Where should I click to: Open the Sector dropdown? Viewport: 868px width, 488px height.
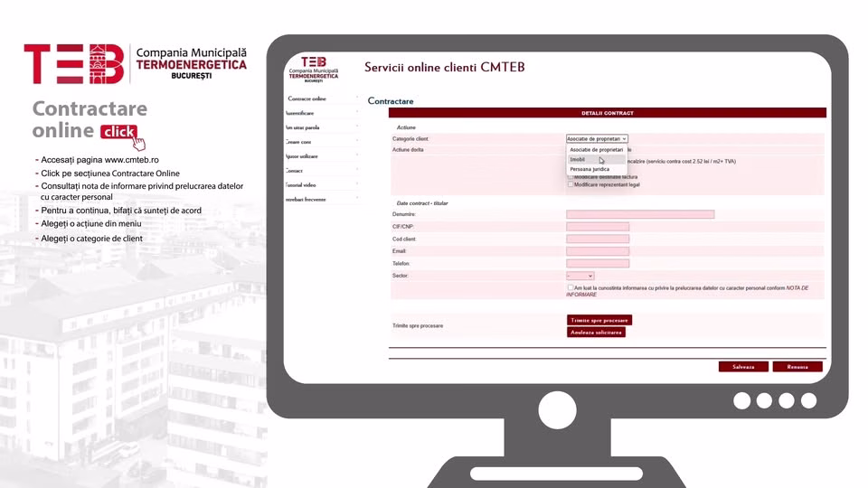pos(580,276)
